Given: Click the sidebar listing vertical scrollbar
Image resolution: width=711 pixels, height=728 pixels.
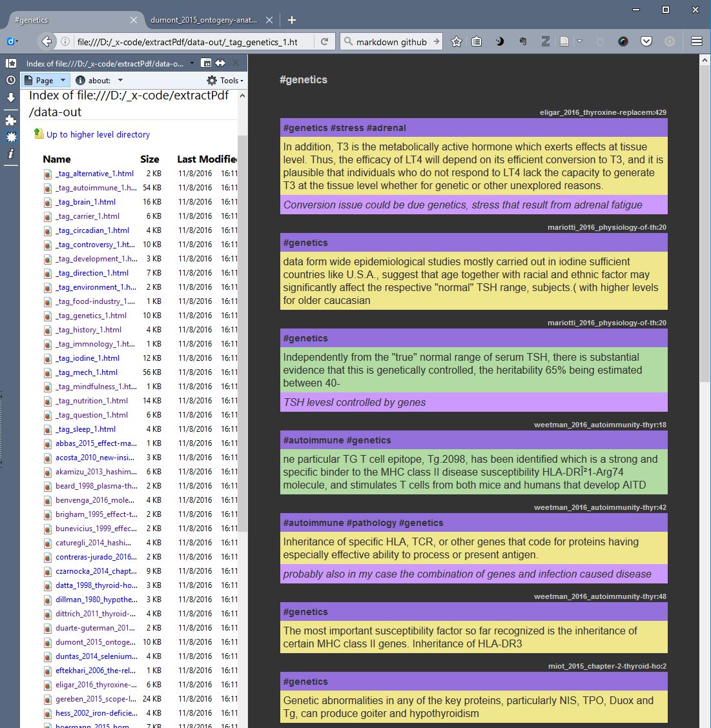Looking at the screenshot, I should point(242,334).
